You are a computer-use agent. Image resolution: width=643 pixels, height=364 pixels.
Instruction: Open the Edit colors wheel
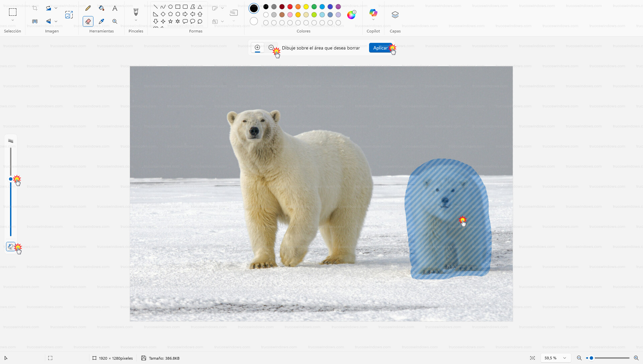[351, 15]
